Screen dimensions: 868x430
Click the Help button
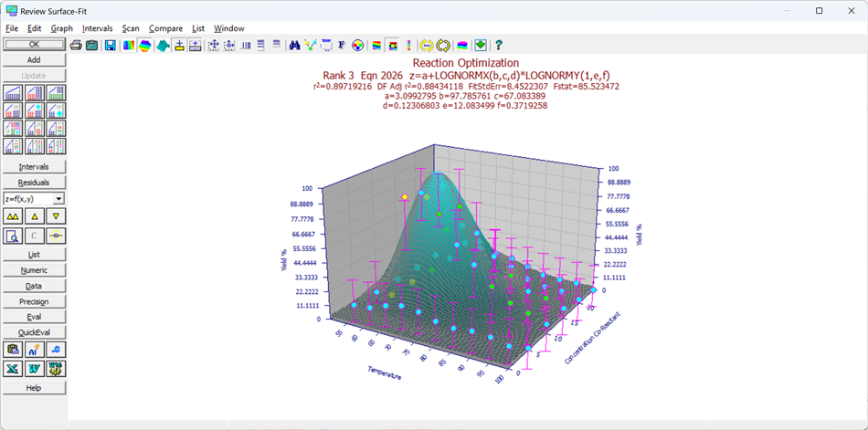34,388
